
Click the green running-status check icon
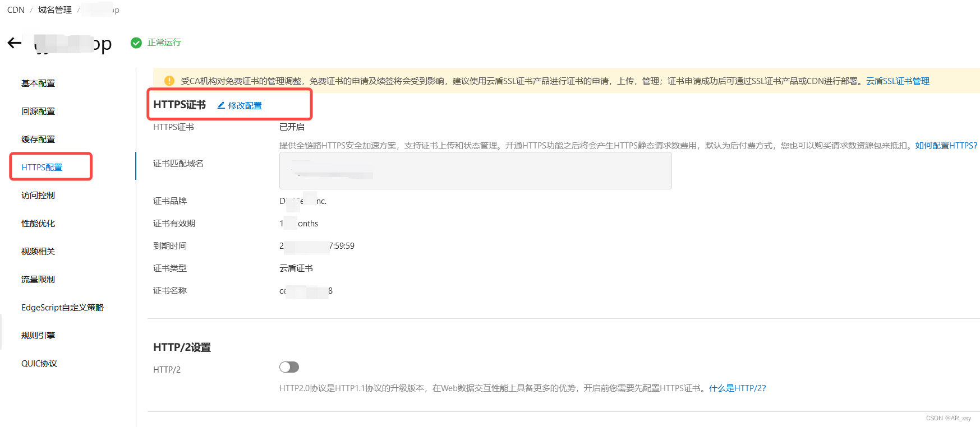[136, 43]
